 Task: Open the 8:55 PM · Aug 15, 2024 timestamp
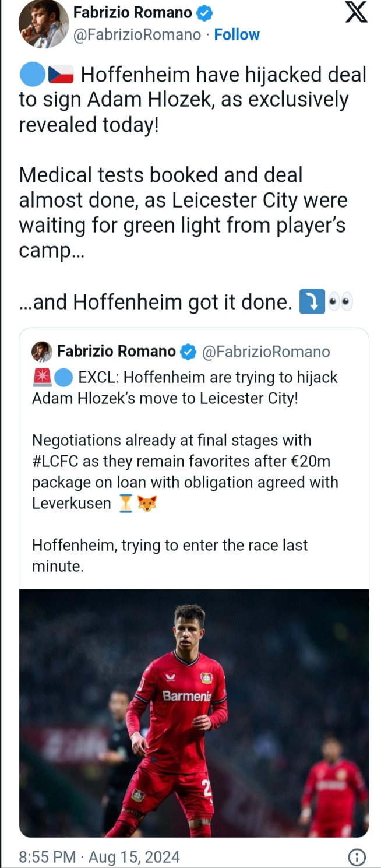(99, 857)
